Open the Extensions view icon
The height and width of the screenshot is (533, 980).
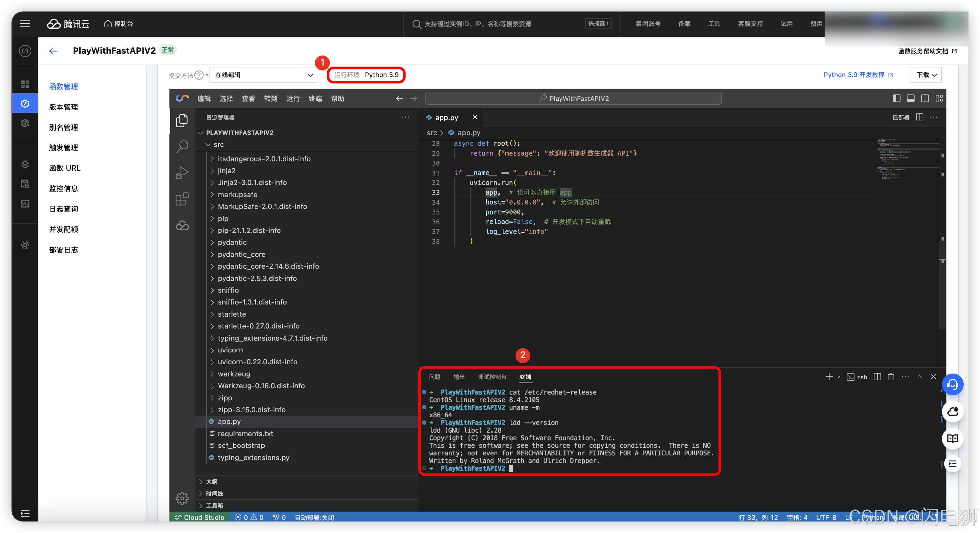[x=182, y=199]
